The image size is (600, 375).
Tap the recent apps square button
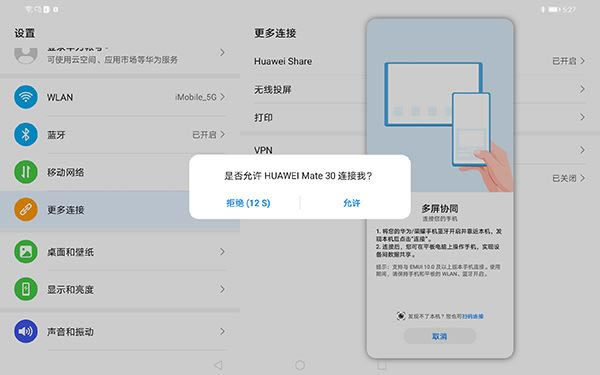pos(382,365)
